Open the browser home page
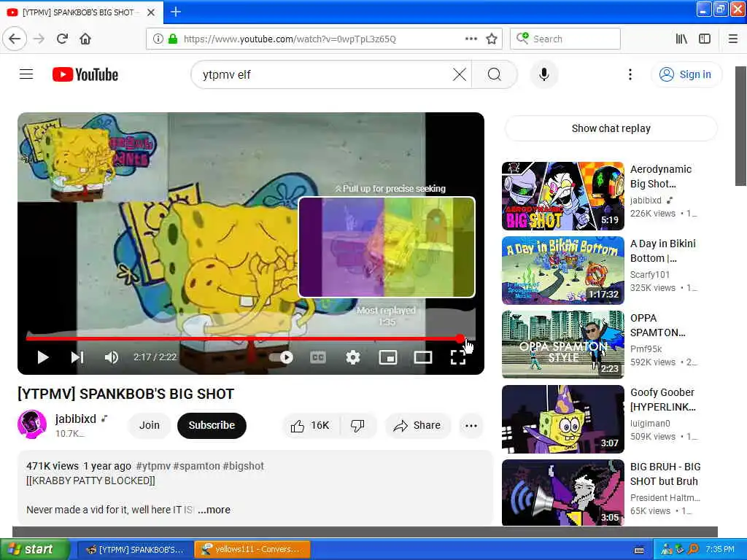Viewport: 747px width, 560px height. 85,39
